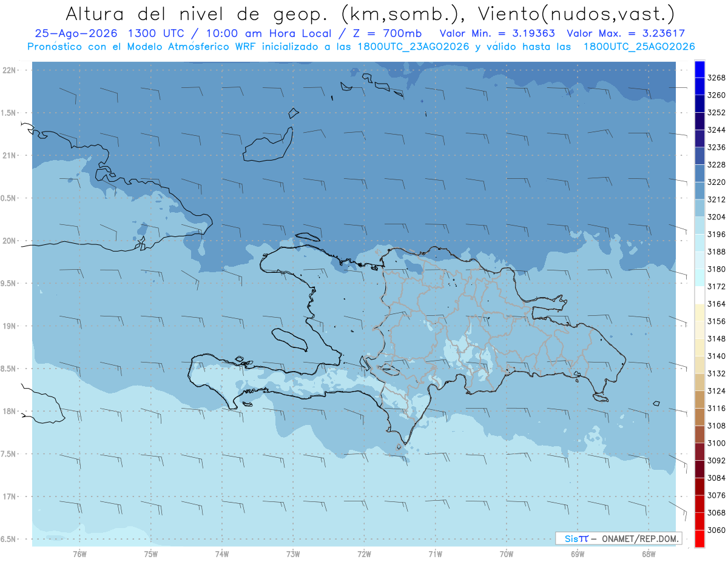Click the '22N' latitude label
Screen dimensions: 728x562
point(9,70)
